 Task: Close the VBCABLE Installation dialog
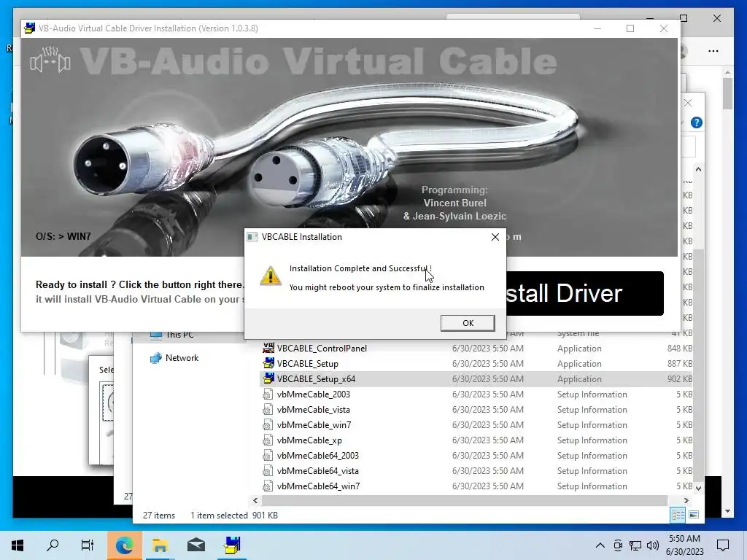495,237
